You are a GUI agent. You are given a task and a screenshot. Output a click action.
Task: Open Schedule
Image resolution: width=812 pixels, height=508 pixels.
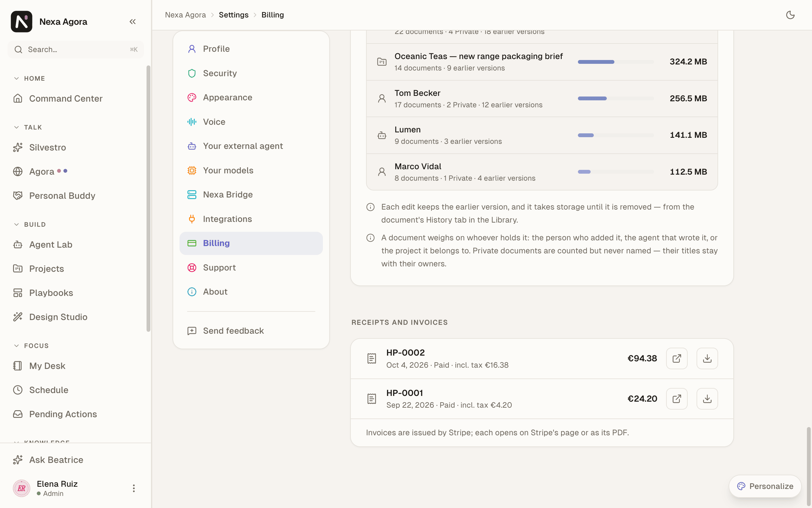click(75, 390)
